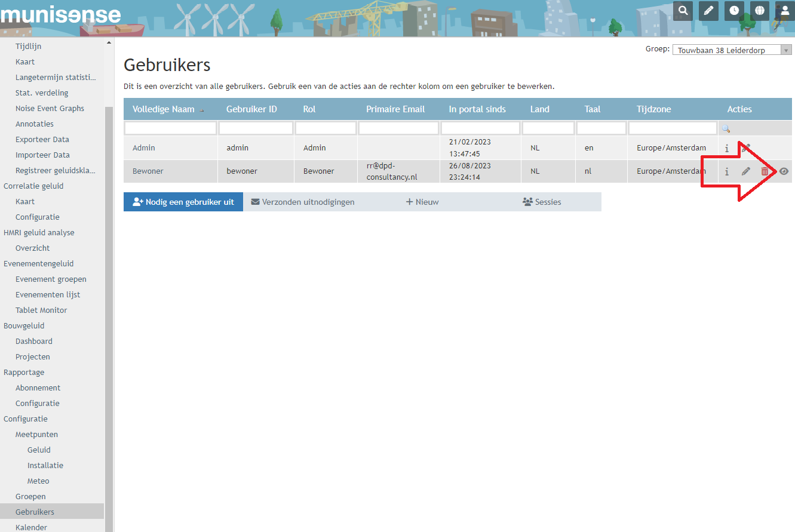Open the clock icon in the header
795x532 pixels.
coord(733,11)
